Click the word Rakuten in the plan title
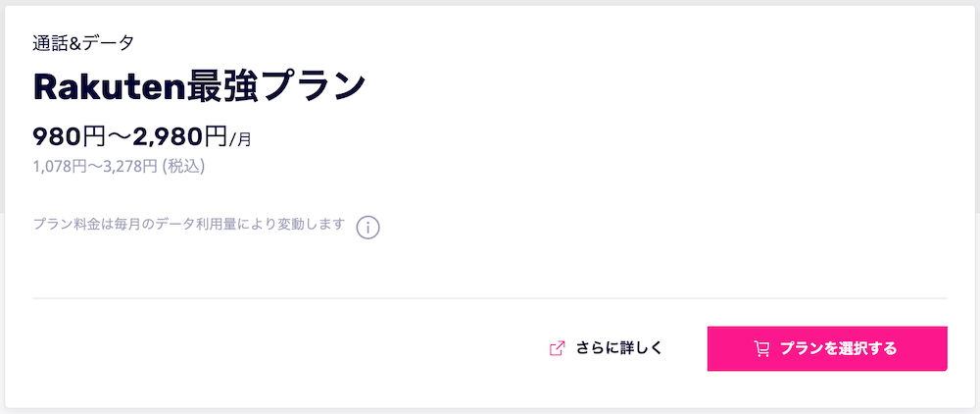Screen dimensions: 980x414 (x=109, y=87)
